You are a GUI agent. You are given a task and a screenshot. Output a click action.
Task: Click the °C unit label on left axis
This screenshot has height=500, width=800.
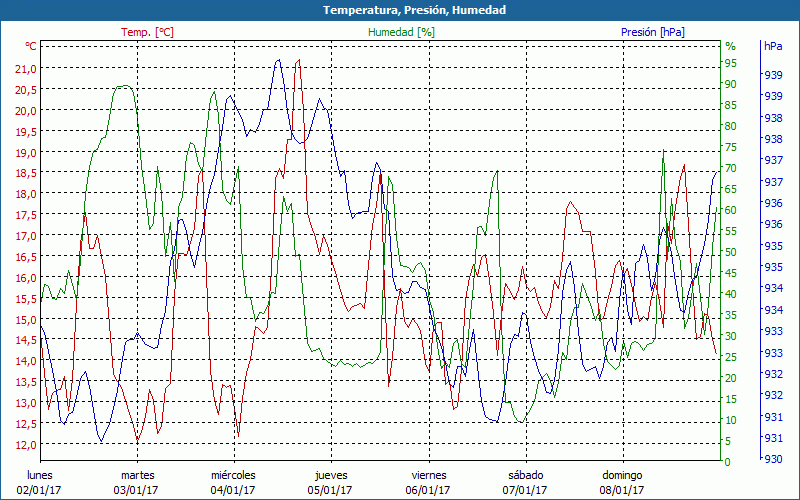[x=31, y=46]
